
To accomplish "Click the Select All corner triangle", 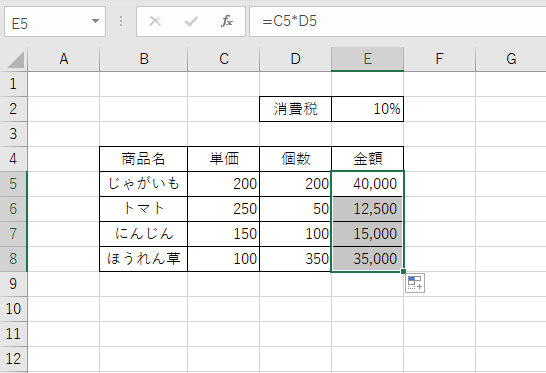I will (15, 60).
